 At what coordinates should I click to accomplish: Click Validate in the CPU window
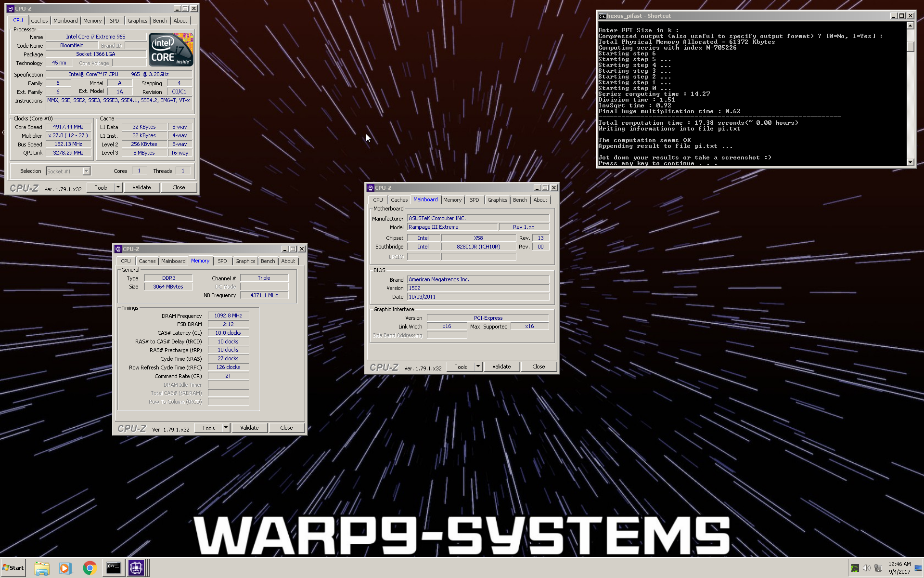click(x=141, y=187)
